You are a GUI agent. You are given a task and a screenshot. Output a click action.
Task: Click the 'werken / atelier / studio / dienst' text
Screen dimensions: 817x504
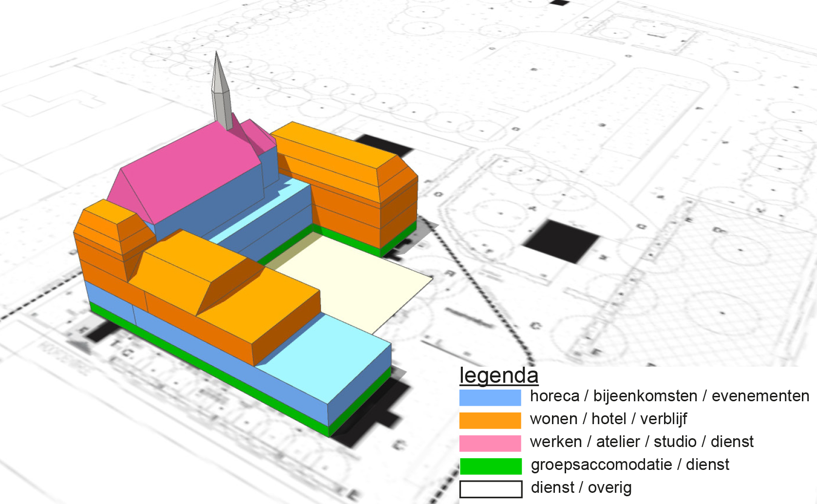tap(641, 442)
